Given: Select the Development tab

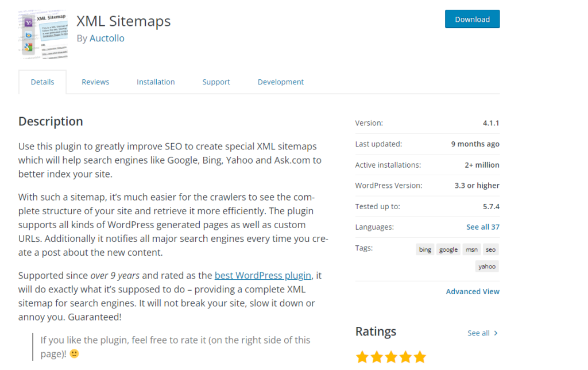Looking at the screenshot, I should coord(281,82).
